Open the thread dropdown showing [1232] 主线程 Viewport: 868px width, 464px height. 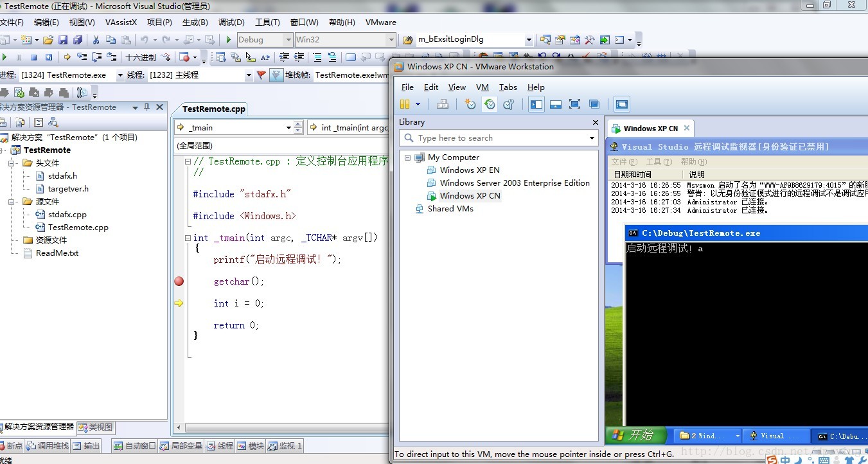(249, 75)
